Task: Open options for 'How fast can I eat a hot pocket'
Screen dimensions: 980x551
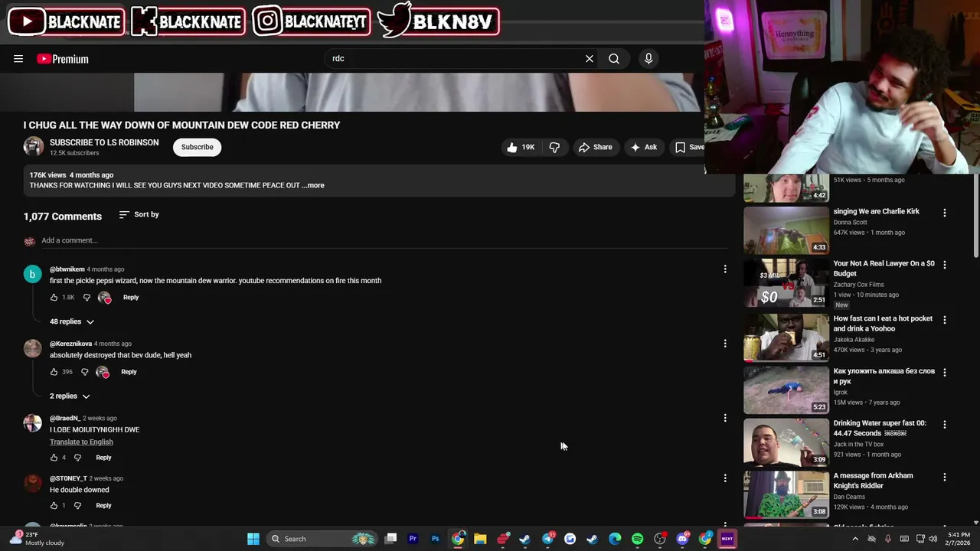Action: tap(944, 320)
